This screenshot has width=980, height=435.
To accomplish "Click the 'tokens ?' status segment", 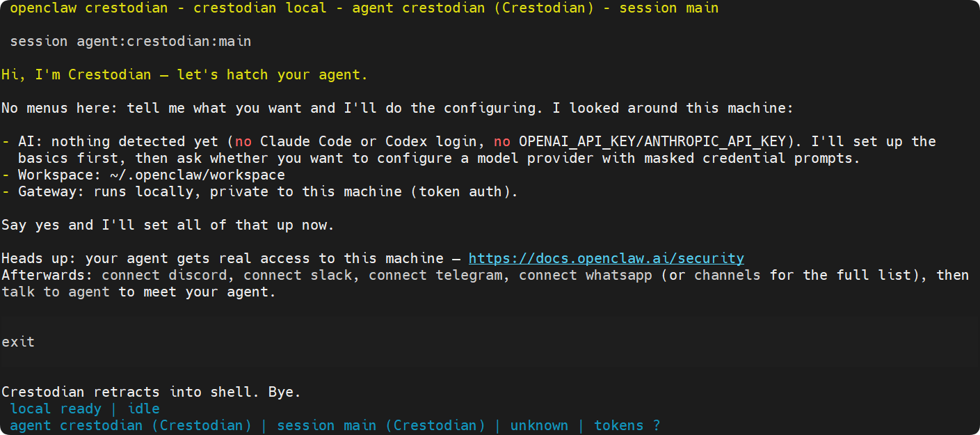I will coord(627,425).
